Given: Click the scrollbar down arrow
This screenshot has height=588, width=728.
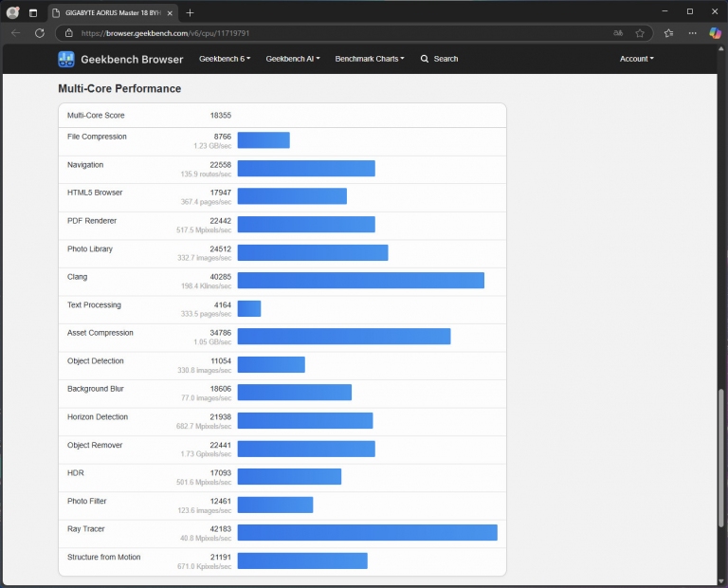Looking at the screenshot, I should pyautogui.click(x=721, y=580).
